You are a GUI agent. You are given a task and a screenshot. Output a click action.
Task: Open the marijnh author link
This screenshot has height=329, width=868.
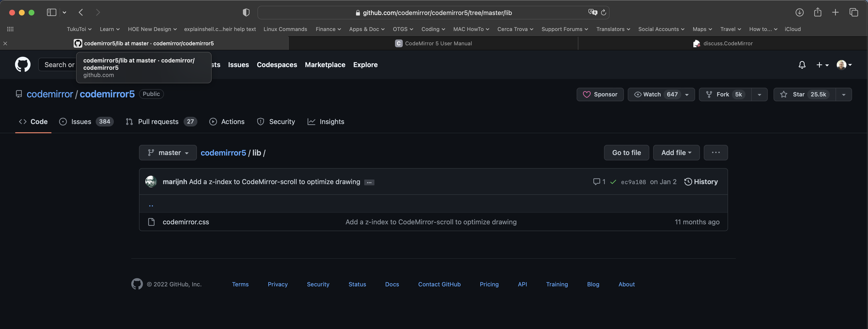175,182
